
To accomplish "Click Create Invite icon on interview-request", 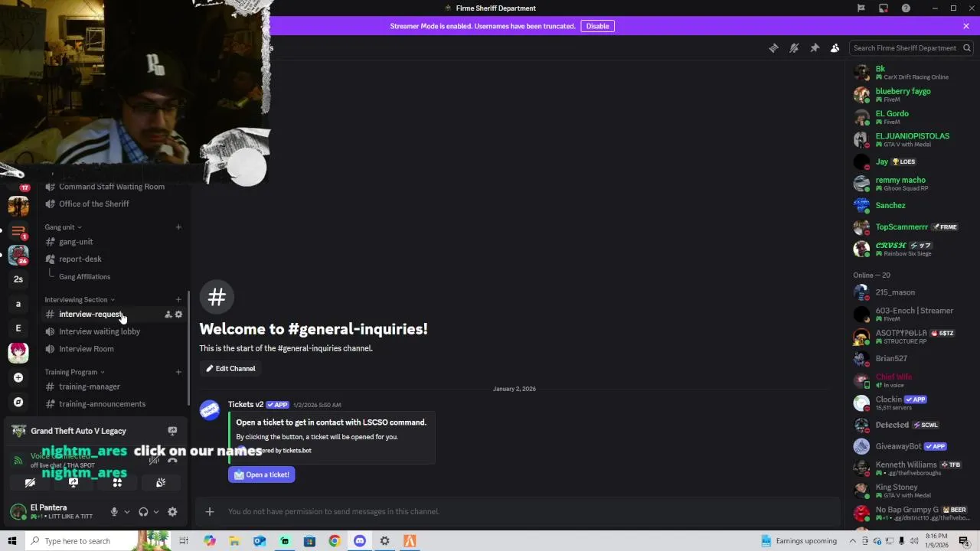I will point(168,315).
